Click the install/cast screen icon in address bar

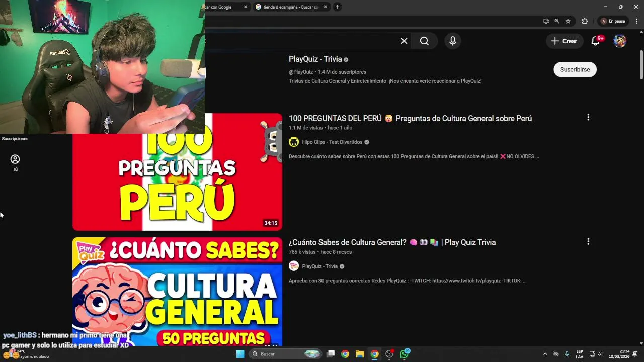(x=546, y=21)
